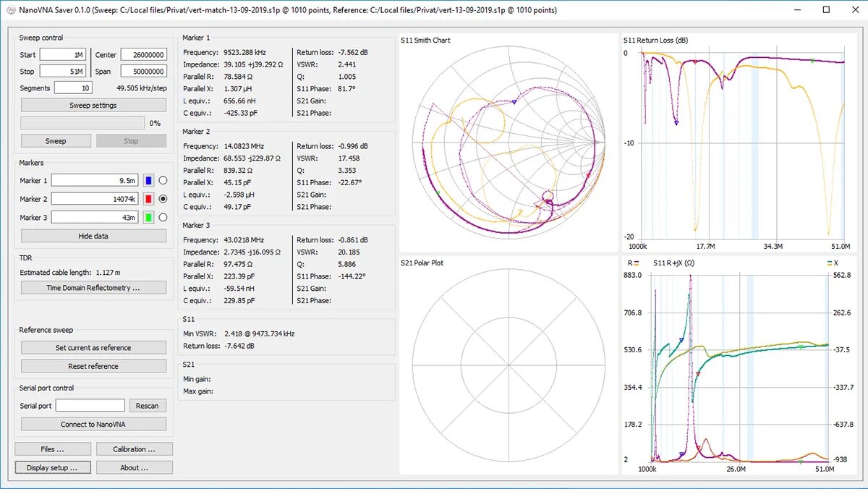This screenshot has height=489, width=868.
Task: Click the Reset reference button
Action: tap(93, 366)
